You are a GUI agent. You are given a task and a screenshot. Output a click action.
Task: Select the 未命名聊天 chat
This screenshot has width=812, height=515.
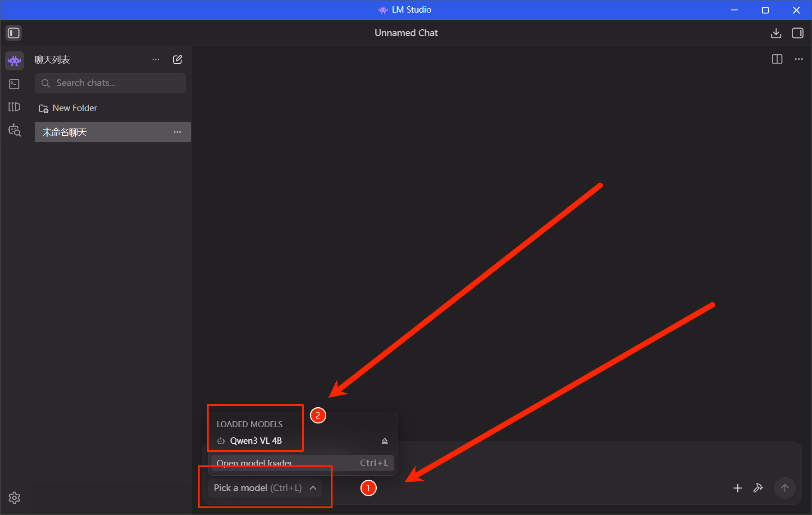(113, 132)
